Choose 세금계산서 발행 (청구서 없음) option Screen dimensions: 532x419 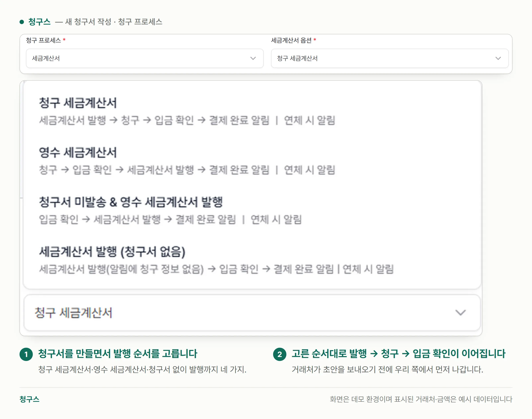(x=252, y=260)
